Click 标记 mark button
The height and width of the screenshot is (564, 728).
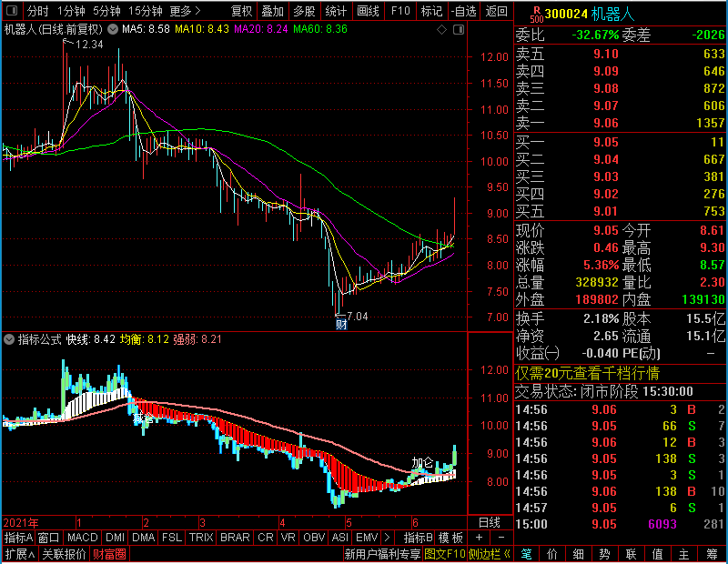point(431,11)
